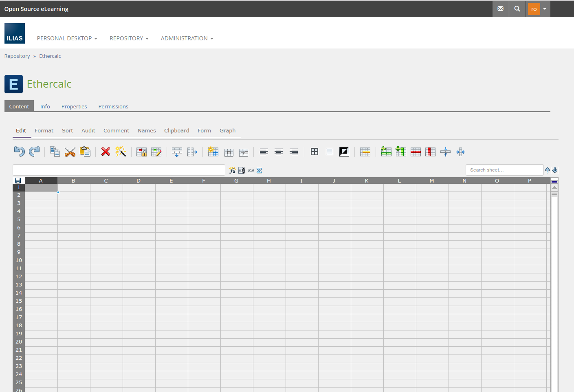Paste from the clipboard

[85, 151]
